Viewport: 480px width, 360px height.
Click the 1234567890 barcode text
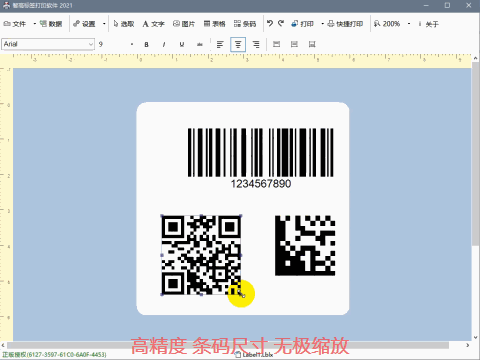[x=261, y=184]
